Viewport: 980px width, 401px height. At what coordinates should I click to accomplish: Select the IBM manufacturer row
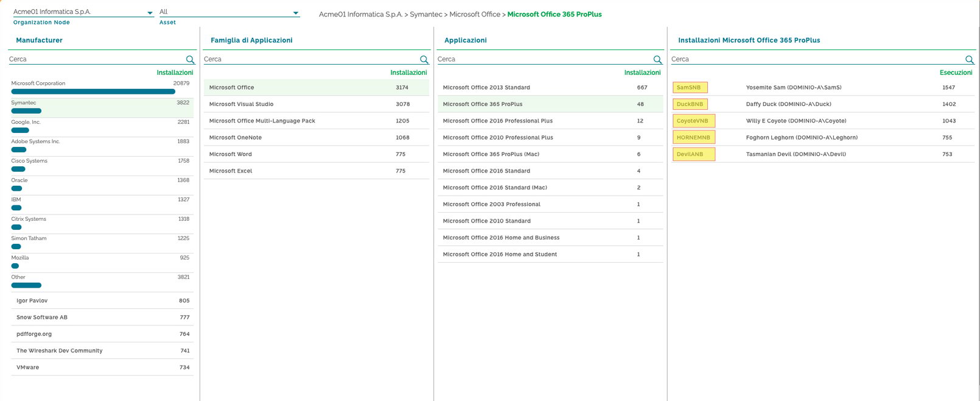pos(101,205)
